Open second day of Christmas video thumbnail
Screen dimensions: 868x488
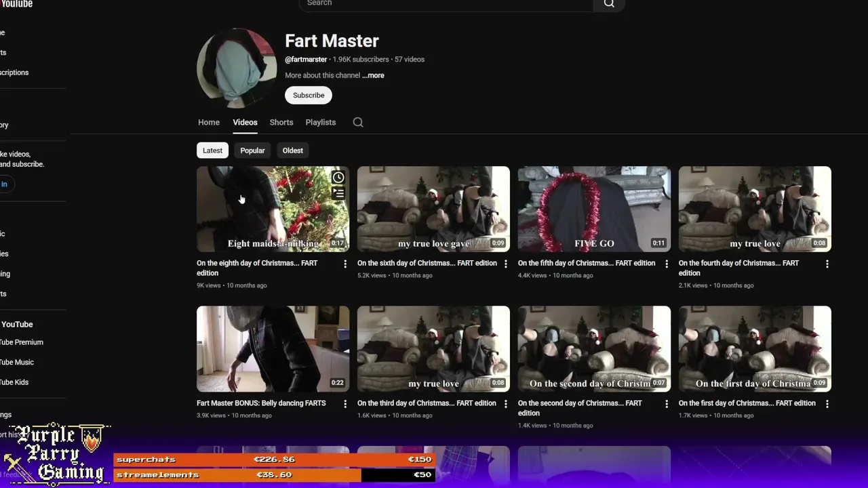[x=594, y=349]
